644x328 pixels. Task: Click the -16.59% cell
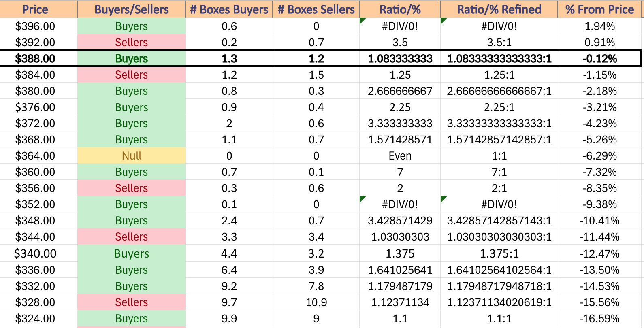pos(599,319)
